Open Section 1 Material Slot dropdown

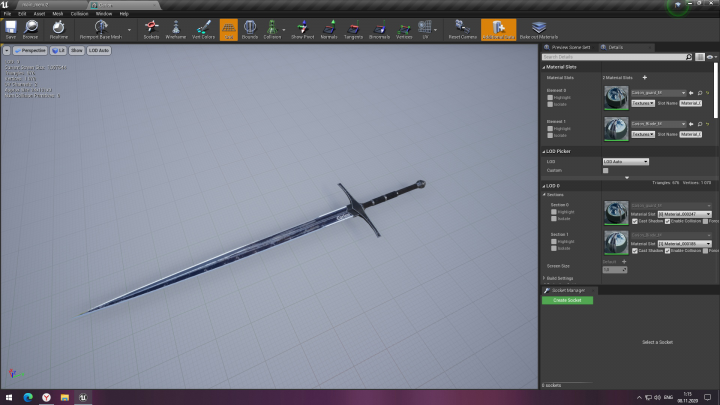click(685, 244)
